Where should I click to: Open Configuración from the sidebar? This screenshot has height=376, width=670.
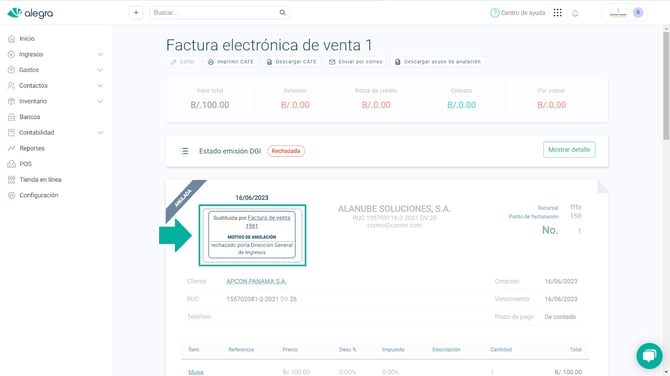point(38,195)
